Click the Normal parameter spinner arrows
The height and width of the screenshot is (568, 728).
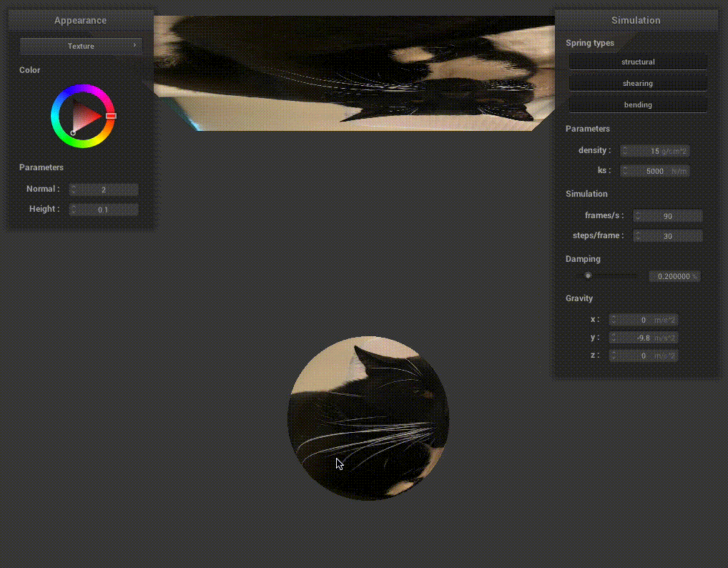pos(74,190)
